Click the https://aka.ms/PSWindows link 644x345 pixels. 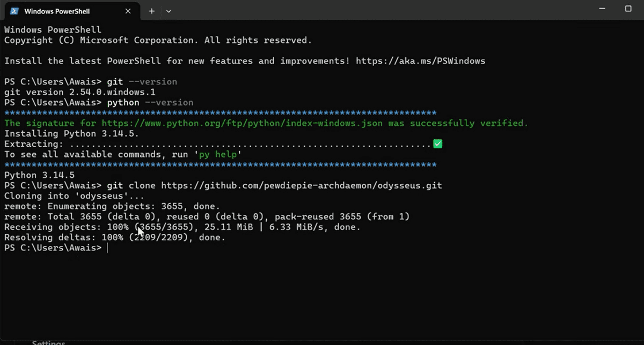(x=420, y=61)
